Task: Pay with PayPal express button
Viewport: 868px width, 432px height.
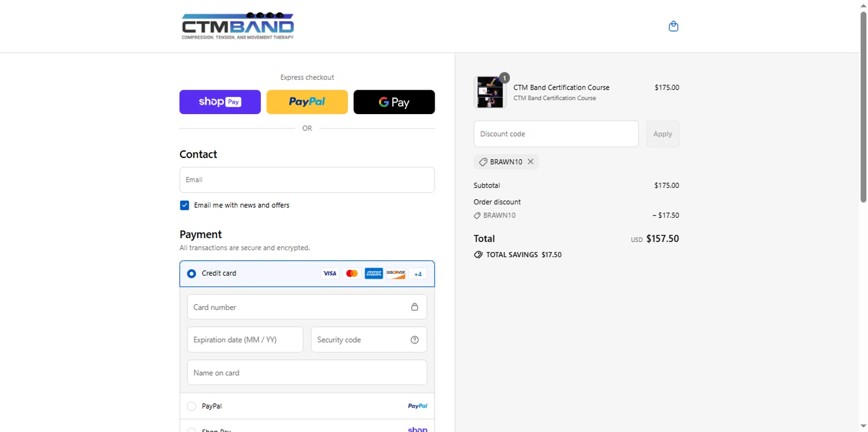Action: point(307,102)
